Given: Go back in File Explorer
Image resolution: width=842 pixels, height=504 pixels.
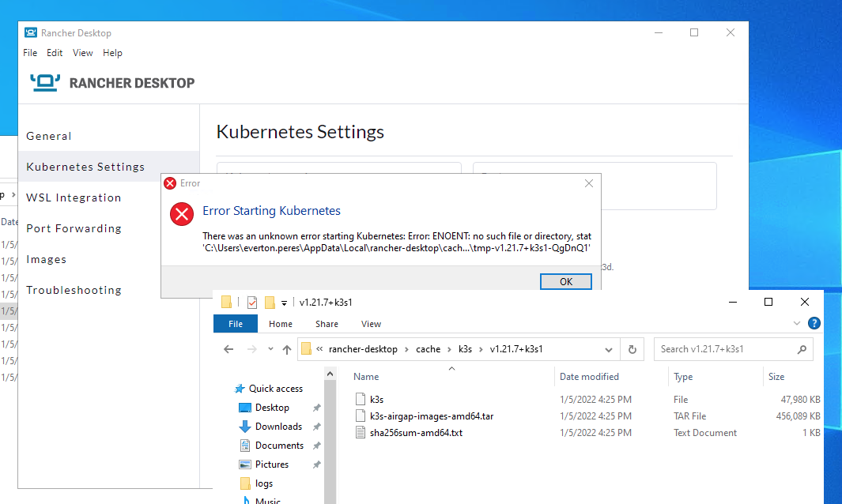Looking at the screenshot, I should point(228,349).
